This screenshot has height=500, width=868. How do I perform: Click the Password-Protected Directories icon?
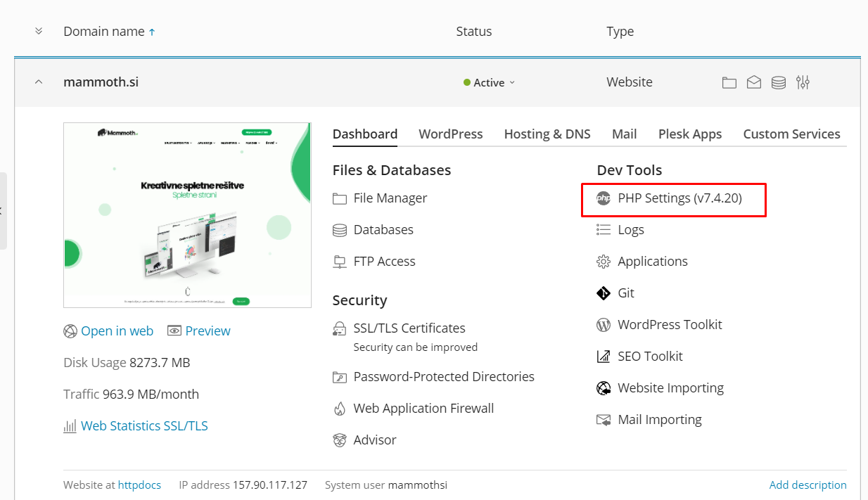coord(340,377)
